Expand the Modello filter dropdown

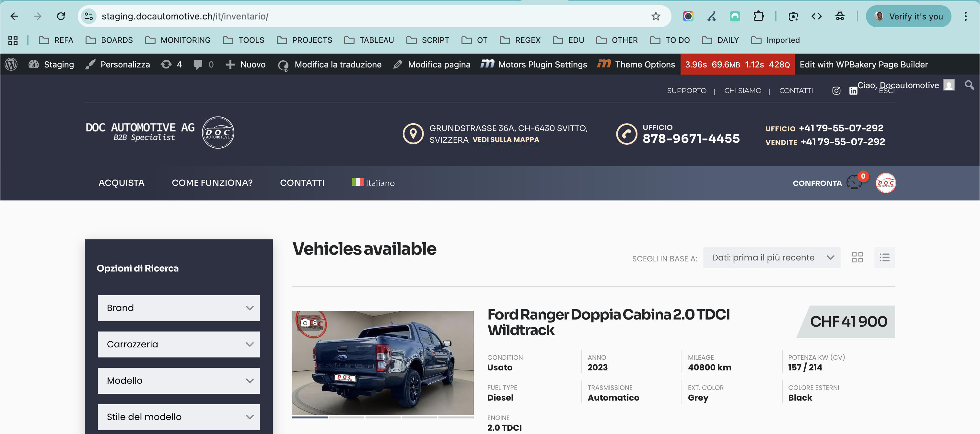pyautogui.click(x=179, y=380)
